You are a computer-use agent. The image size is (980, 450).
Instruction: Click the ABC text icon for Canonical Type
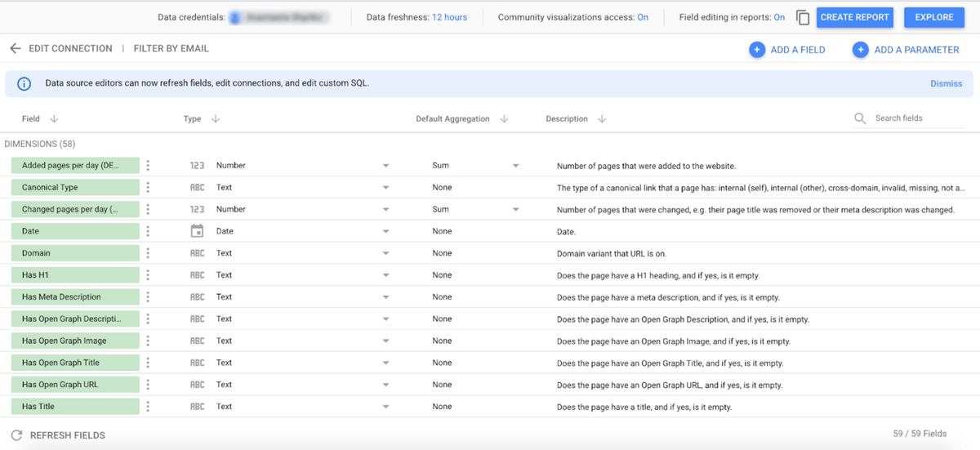tap(197, 187)
